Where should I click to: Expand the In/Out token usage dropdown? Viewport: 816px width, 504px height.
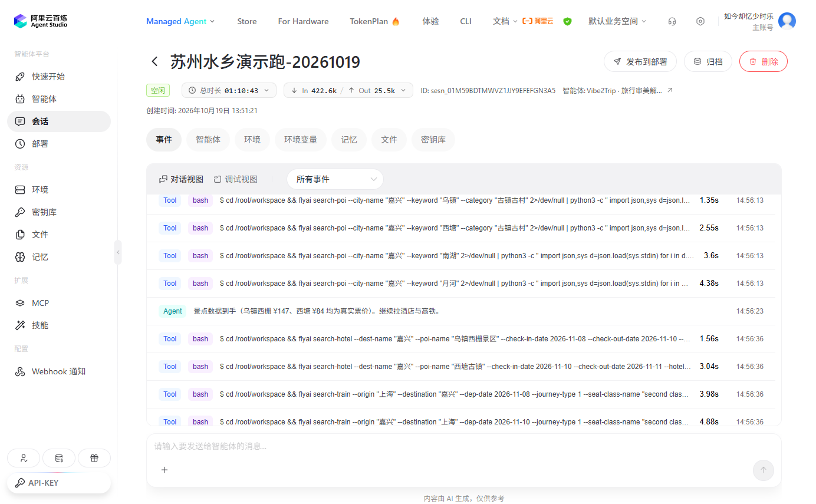348,90
